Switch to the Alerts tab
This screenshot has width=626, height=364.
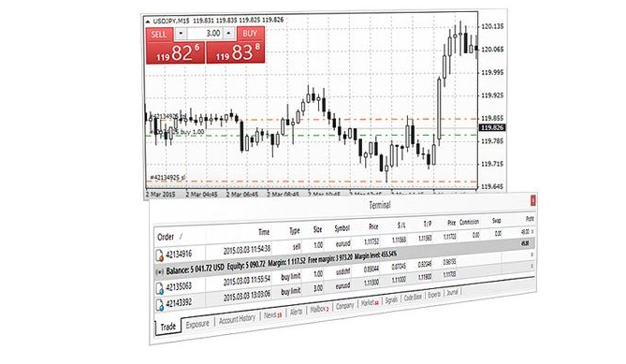click(x=296, y=313)
